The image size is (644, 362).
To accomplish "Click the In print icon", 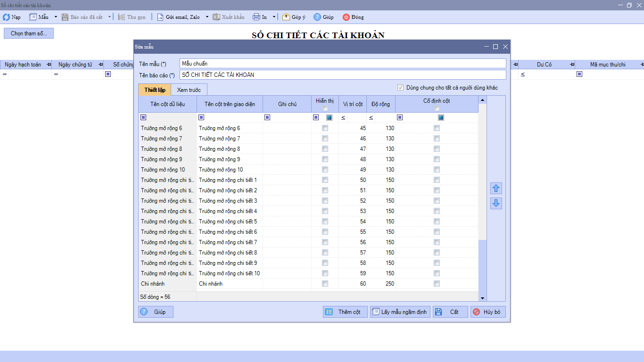I will [x=256, y=17].
